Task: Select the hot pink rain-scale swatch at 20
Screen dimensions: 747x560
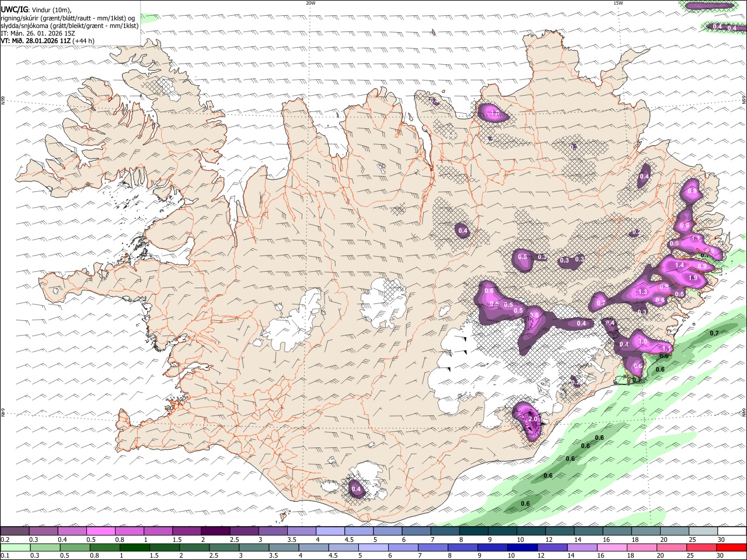Action: (672, 548)
